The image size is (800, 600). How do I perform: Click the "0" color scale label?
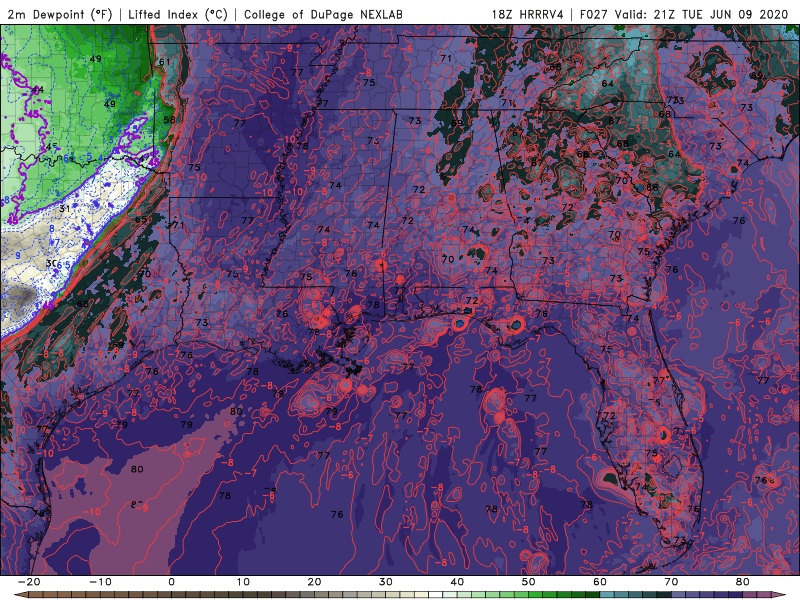tap(171, 582)
